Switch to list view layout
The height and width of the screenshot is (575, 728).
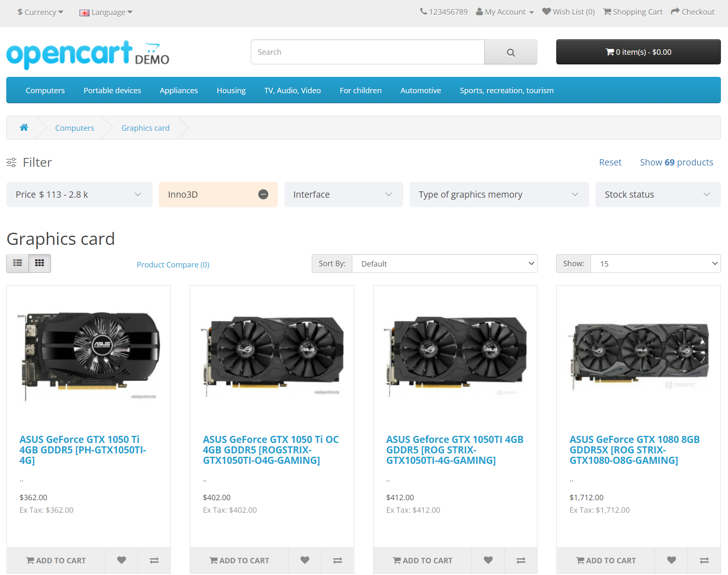click(18, 263)
